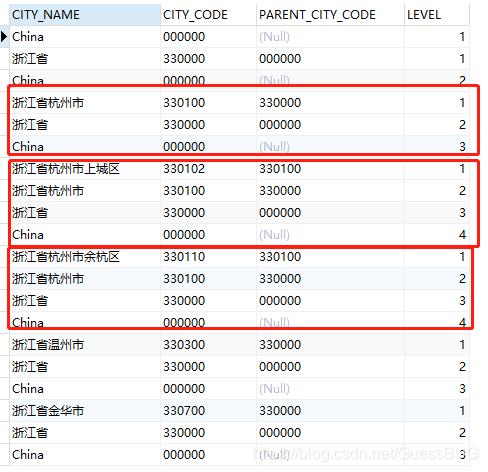
Task: Click the LEVEL cell of the 温州市 row
Action: click(437, 345)
